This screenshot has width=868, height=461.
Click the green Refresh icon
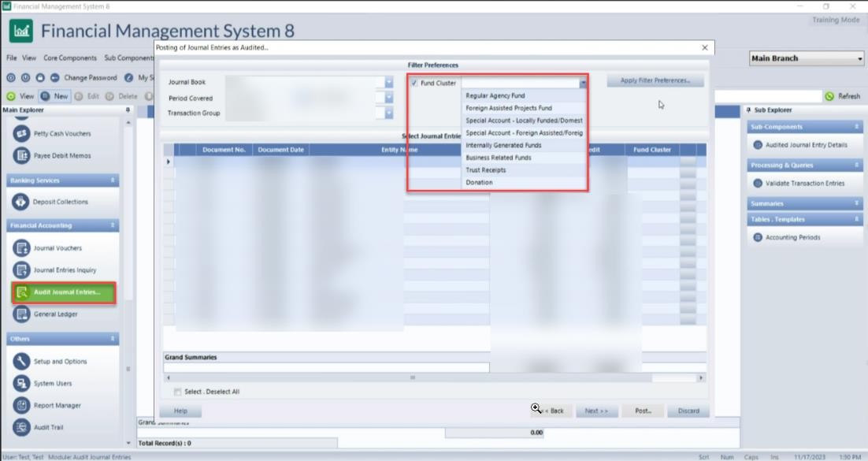coord(829,96)
